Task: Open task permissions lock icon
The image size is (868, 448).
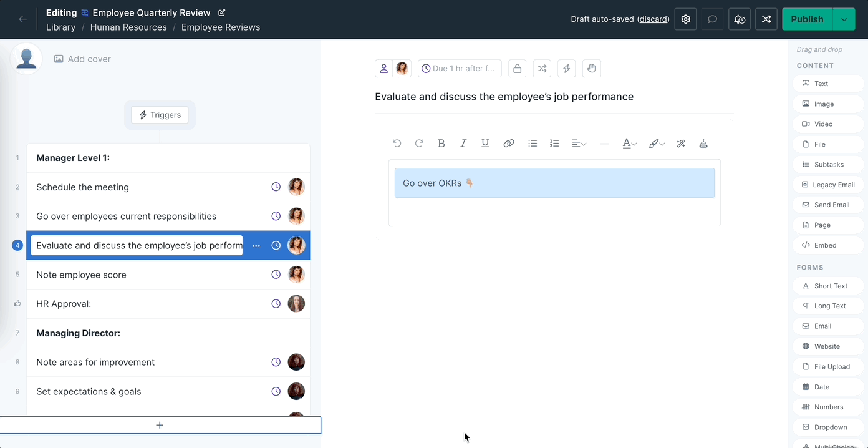Action: click(517, 69)
